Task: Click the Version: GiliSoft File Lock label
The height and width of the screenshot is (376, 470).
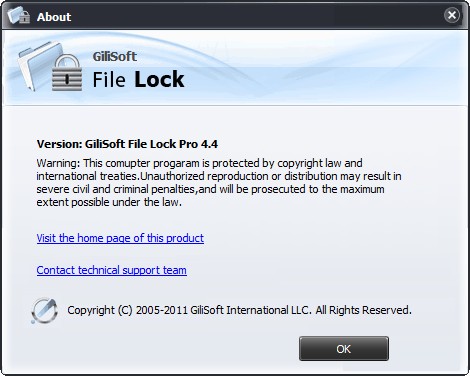Action: click(x=106, y=144)
